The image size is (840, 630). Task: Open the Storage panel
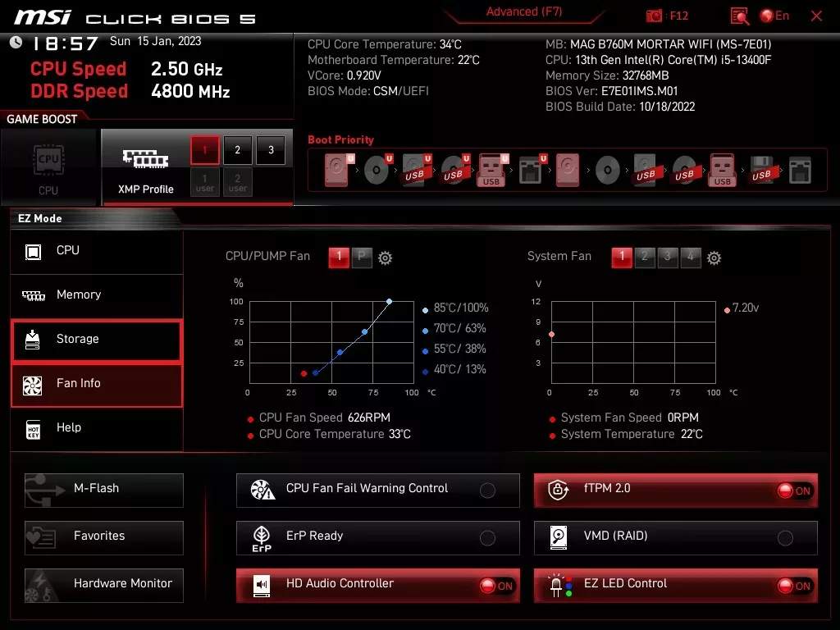[96, 340]
